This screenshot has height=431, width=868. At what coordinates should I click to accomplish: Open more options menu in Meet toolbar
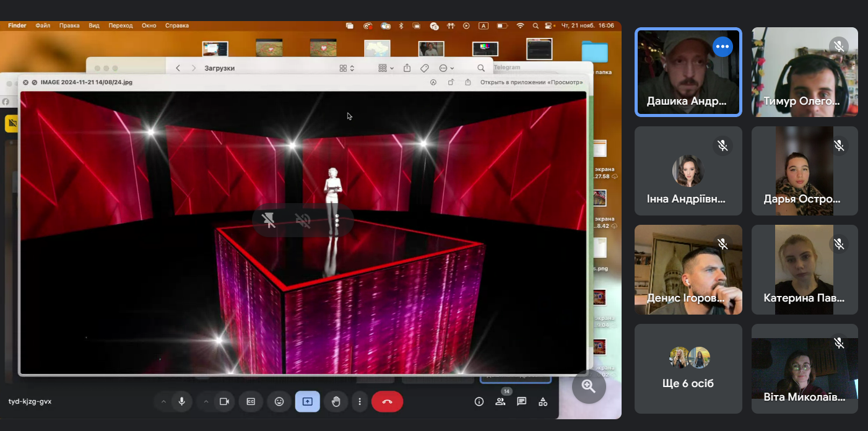360,401
